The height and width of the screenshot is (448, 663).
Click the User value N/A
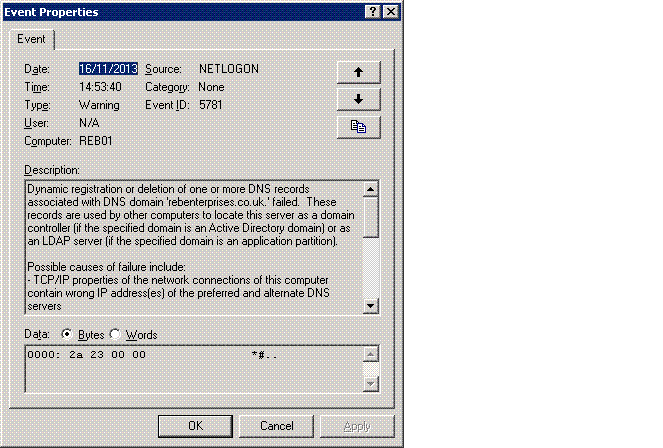pos(89,123)
